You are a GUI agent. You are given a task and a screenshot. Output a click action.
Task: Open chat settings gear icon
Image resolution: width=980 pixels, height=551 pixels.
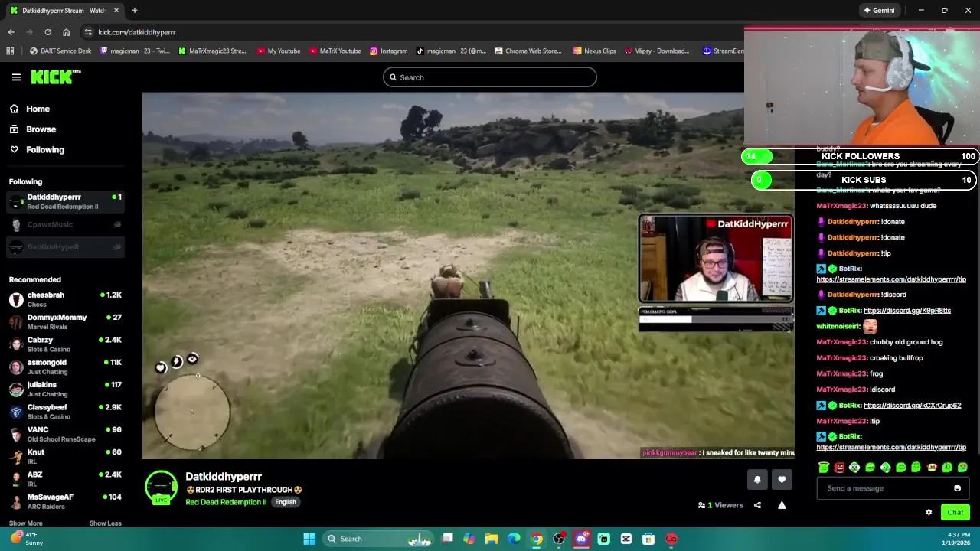pos(929,512)
